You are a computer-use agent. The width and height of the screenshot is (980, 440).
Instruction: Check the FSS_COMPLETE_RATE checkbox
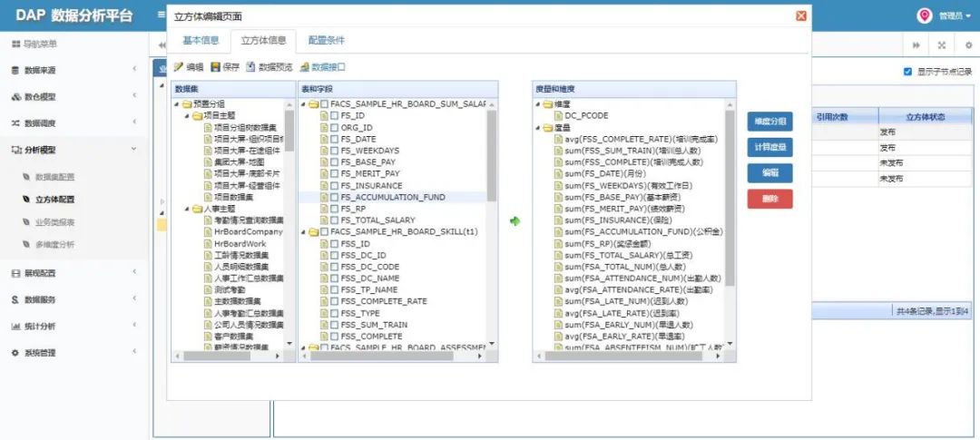pos(334,301)
